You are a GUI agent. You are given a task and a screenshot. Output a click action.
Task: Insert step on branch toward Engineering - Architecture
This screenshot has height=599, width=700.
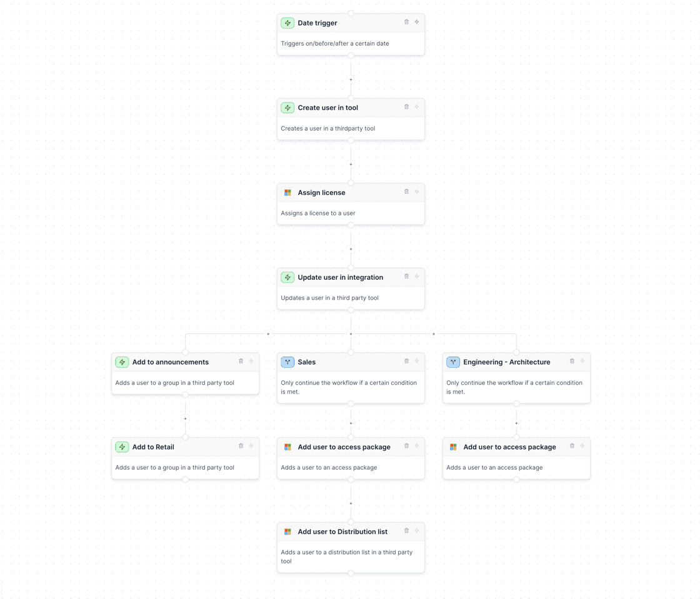434,334
